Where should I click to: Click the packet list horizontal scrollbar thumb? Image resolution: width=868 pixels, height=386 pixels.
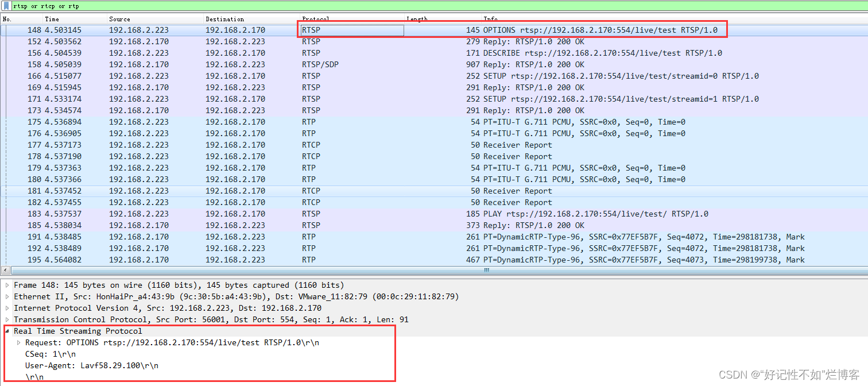(487, 270)
